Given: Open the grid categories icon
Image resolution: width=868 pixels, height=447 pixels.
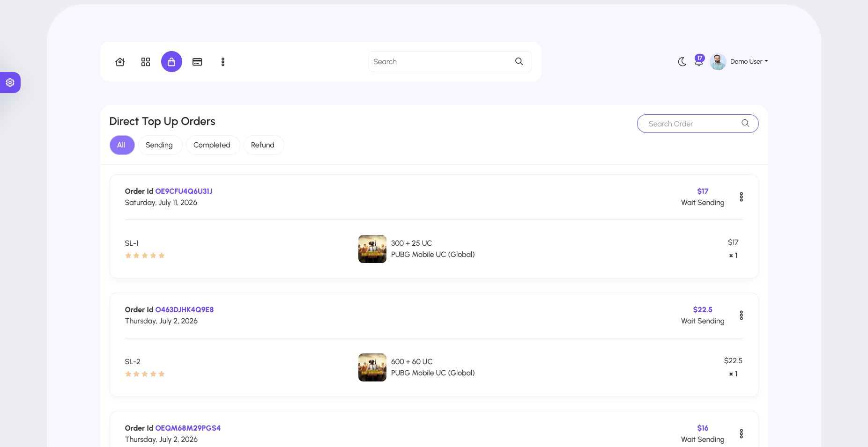Looking at the screenshot, I should click(x=146, y=62).
